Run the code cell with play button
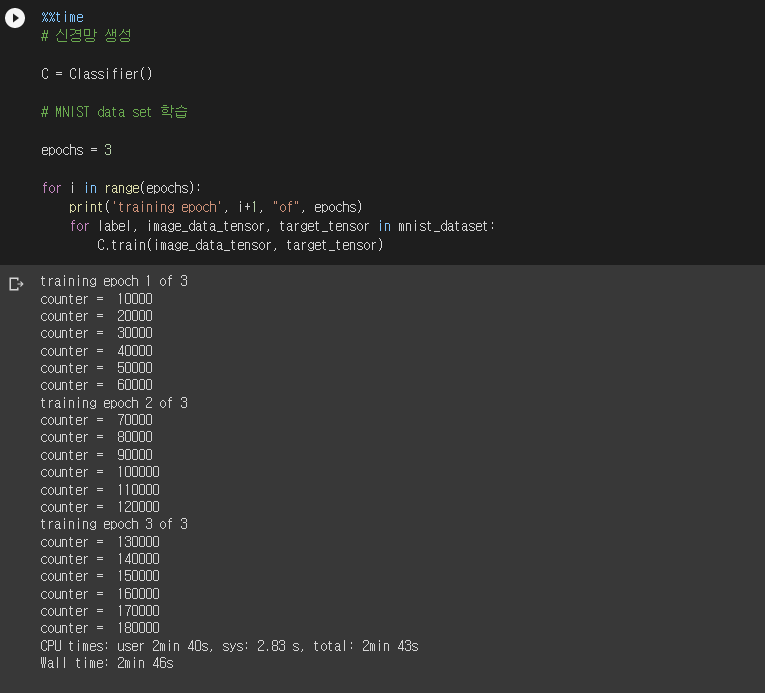 pos(15,18)
